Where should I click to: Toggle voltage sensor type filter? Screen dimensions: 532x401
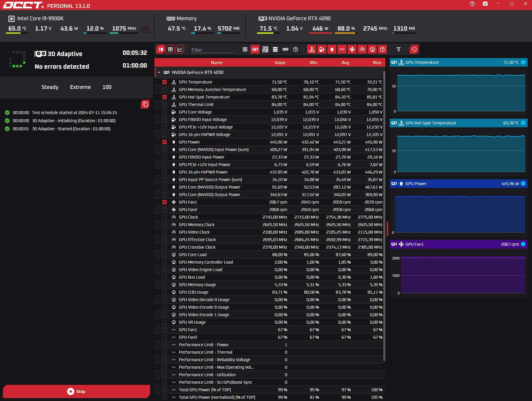[x=322, y=49]
